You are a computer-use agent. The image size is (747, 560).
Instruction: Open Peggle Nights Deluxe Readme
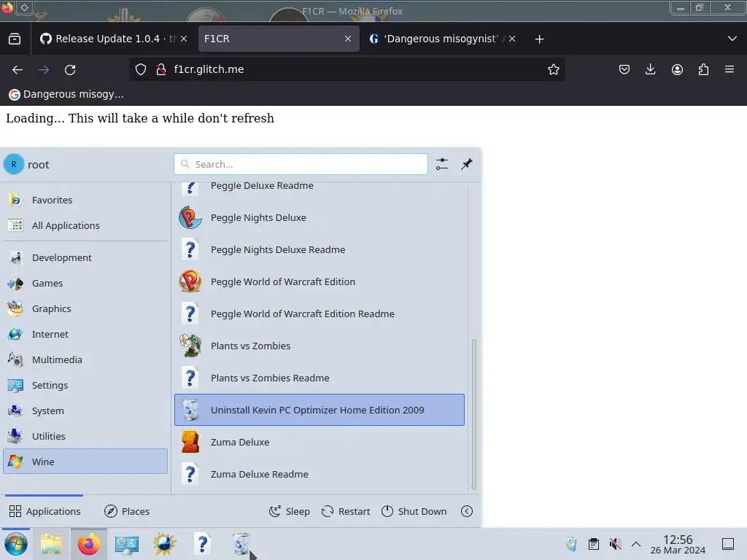320,249
